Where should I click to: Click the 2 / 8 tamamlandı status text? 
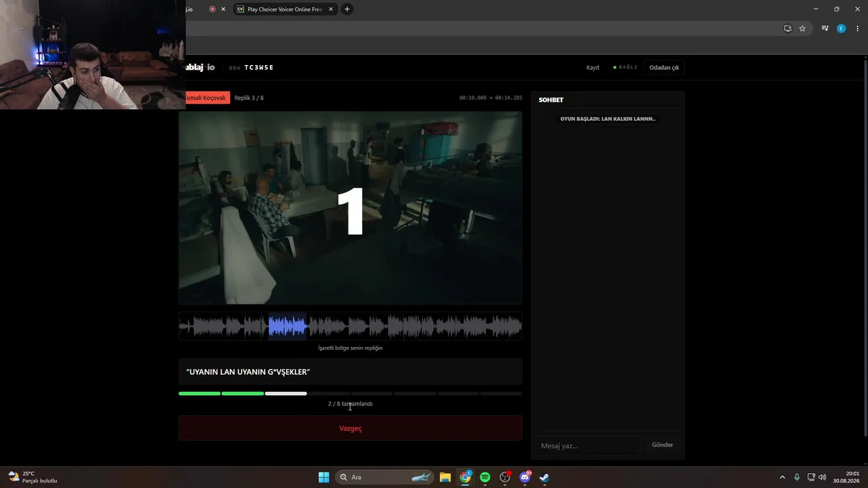pyautogui.click(x=350, y=404)
